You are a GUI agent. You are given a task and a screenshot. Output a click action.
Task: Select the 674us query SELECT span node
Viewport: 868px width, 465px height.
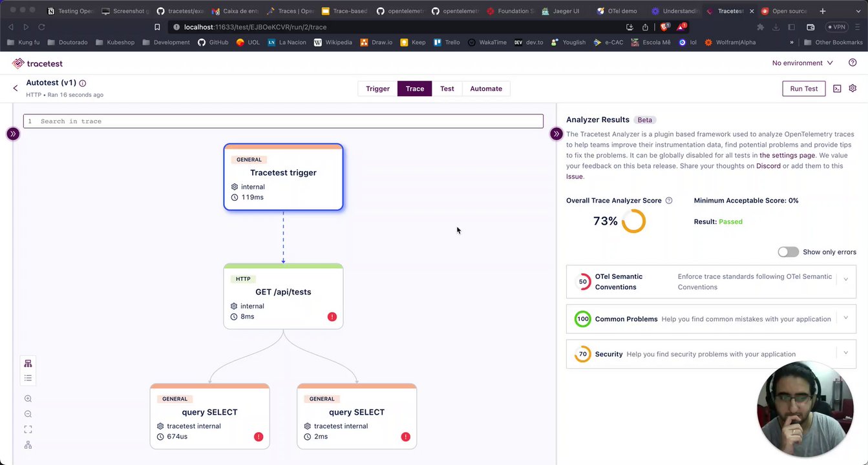[x=209, y=417]
